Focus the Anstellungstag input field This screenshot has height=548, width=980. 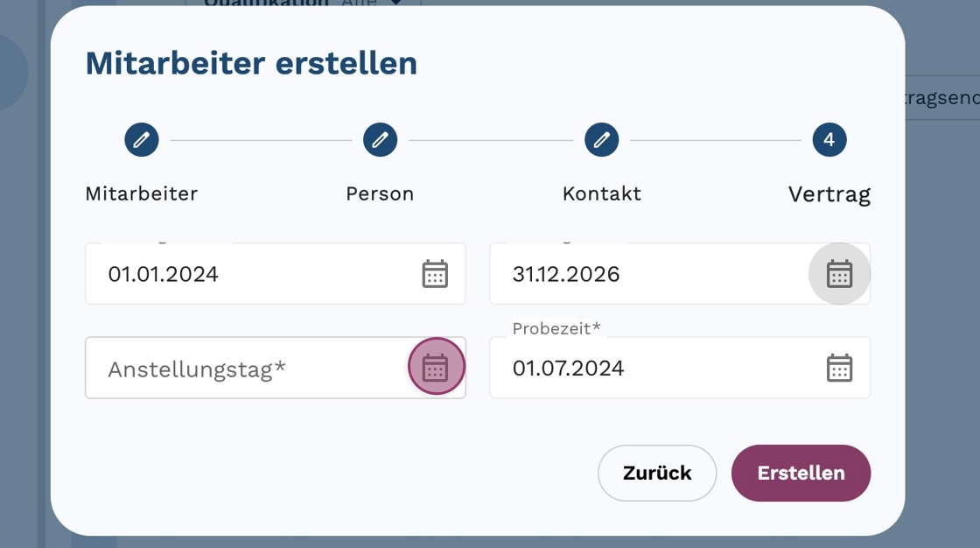245,369
